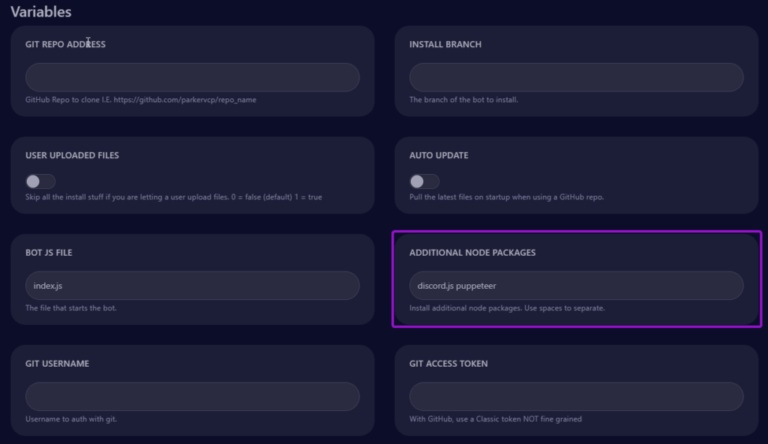Focus the Install Branch text box

(576, 77)
